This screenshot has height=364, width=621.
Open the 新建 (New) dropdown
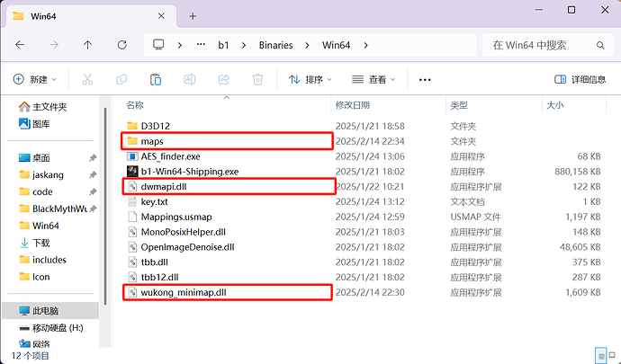point(35,79)
